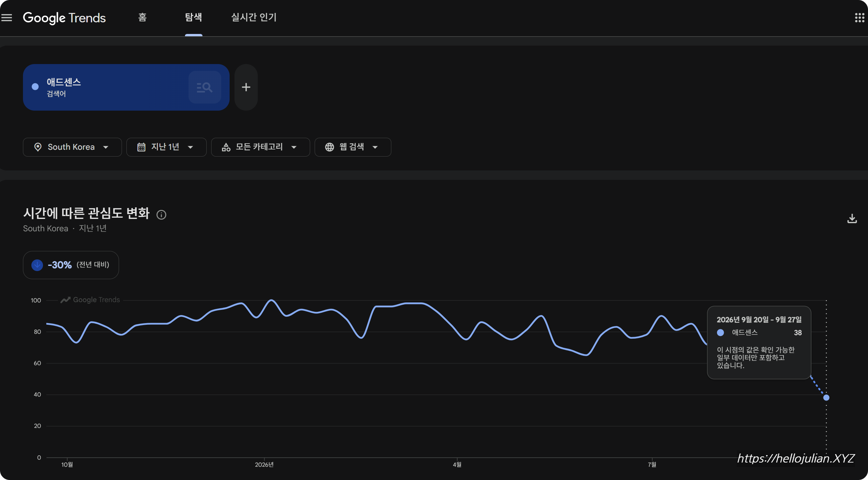Open the 지난 1년 time range dropdown
Image resolution: width=868 pixels, height=480 pixels.
(166, 147)
